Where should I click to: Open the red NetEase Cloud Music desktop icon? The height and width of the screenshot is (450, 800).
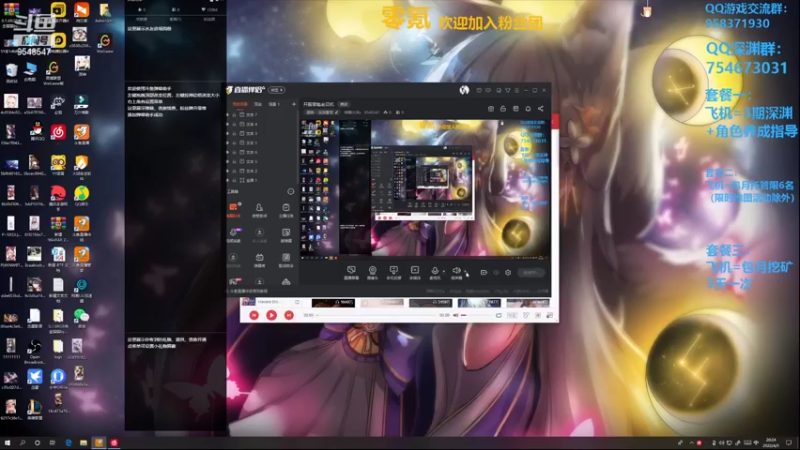click(58, 132)
